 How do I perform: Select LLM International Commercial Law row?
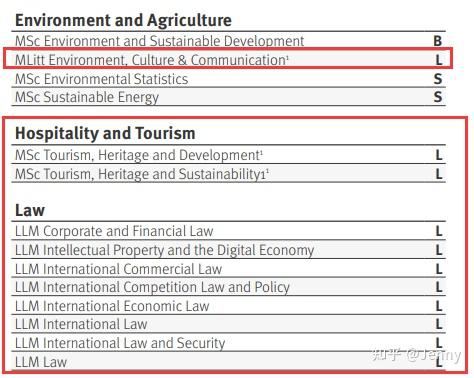(228, 269)
